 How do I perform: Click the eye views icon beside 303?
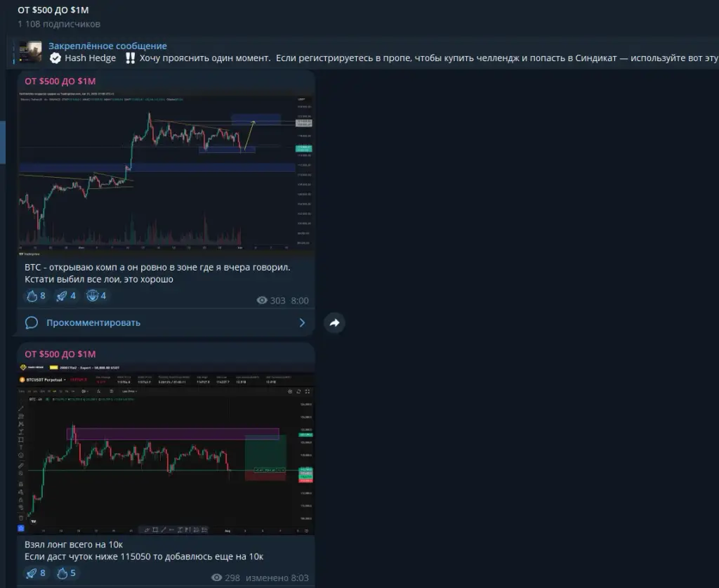(262, 301)
